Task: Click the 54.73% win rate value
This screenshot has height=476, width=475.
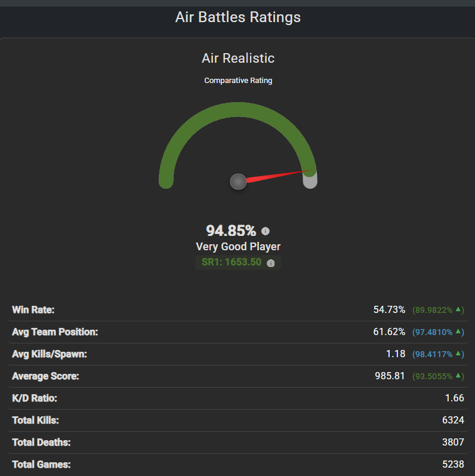Action: (x=389, y=309)
